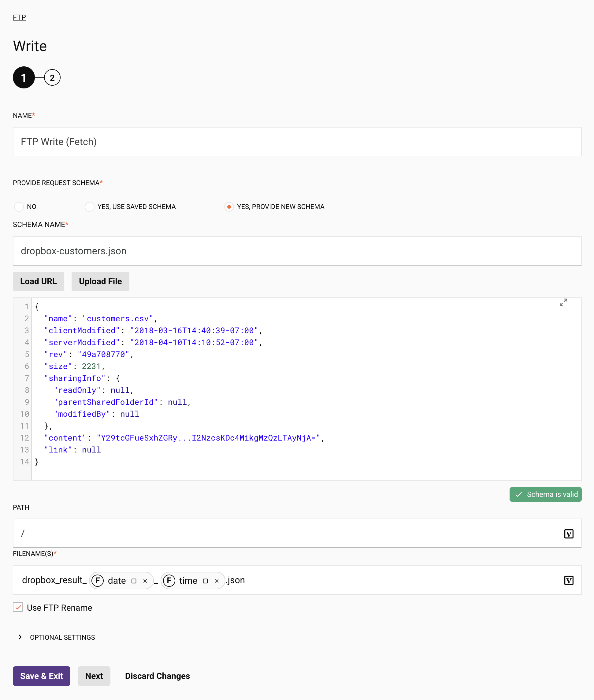
Task: Open variable picker in Filename(s) field
Action: (x=568, y=580)
